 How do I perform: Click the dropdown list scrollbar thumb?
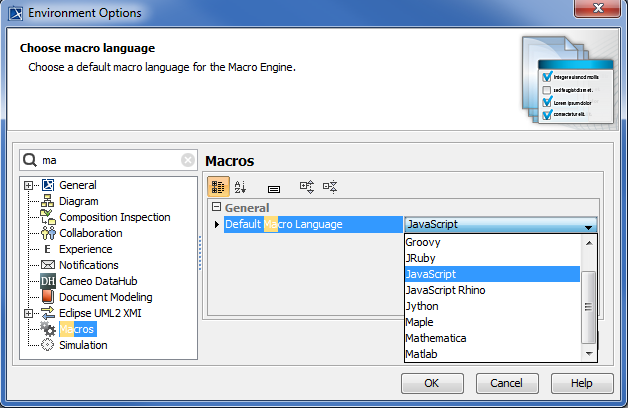pyautogui.click(x=588, y=307)
